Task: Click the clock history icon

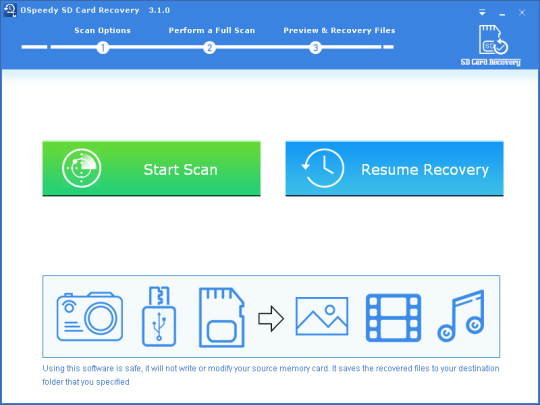Action: click(323, 168)
